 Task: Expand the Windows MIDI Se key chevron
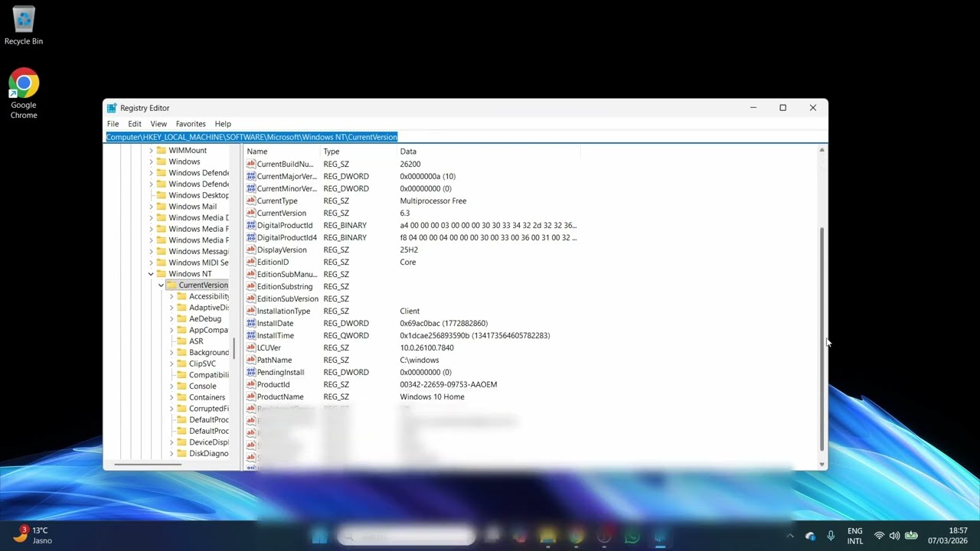point(151,262)
